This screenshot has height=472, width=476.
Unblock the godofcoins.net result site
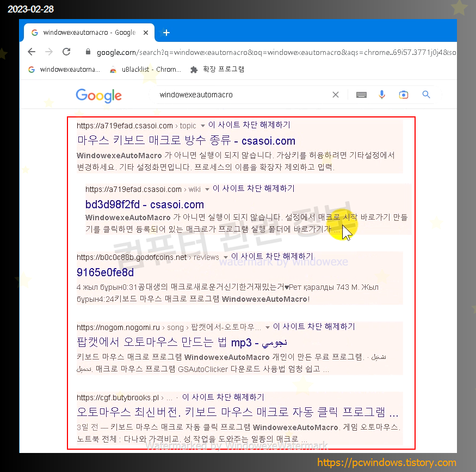pos(272,257)
